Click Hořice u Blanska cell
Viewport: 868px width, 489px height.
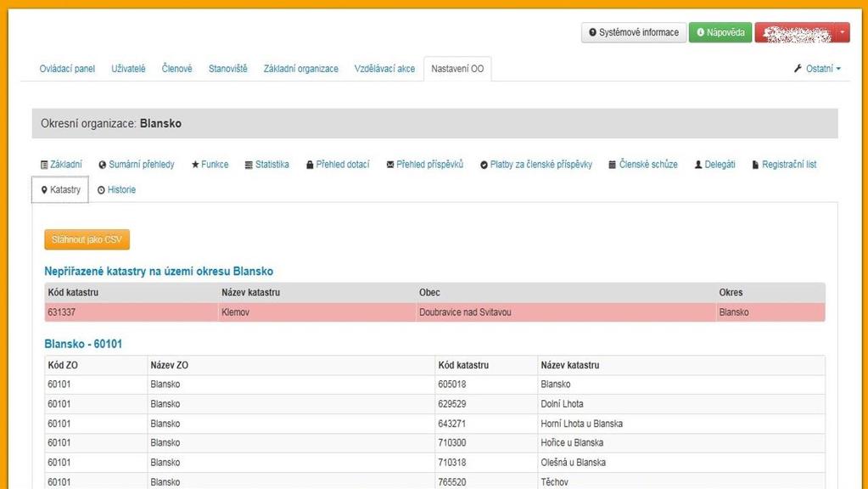tap(681, 443)
